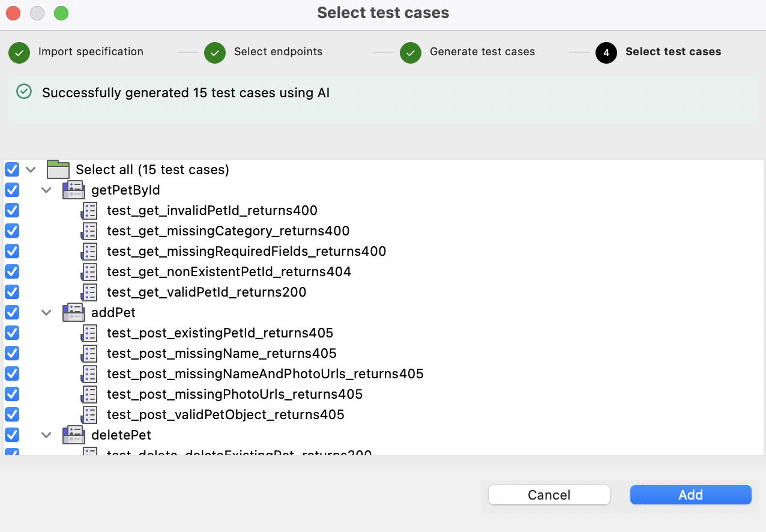The width and height of the screenshot is (766, 532).
Task: Click the getPetById endpoint icon
Action: 73,190
